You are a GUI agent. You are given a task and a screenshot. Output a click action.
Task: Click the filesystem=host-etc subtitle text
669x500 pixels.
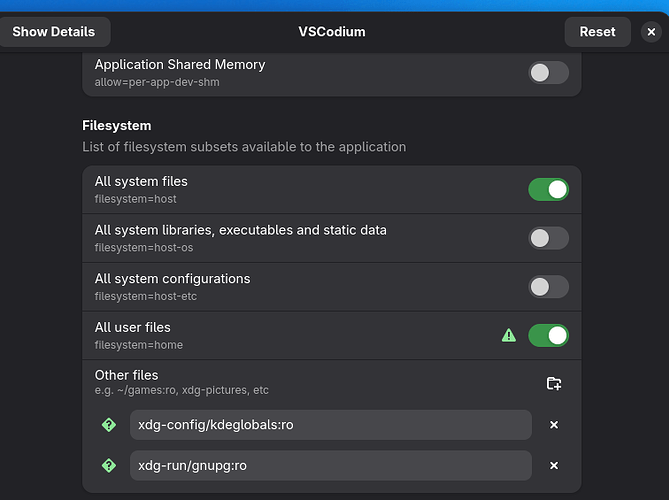point(146,297)
